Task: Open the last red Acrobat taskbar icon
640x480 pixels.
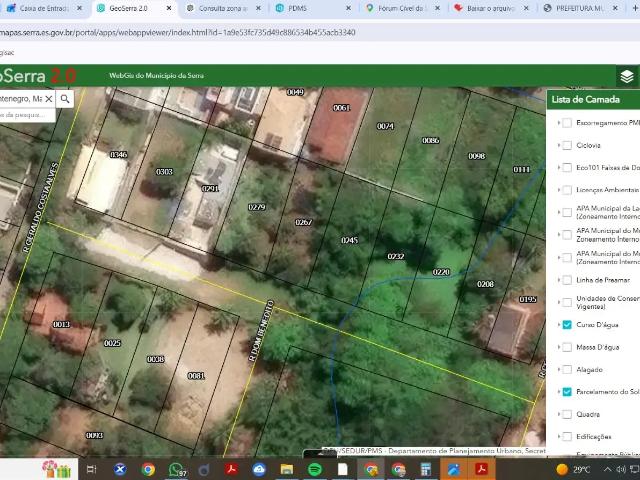Action: pos(481,469)
